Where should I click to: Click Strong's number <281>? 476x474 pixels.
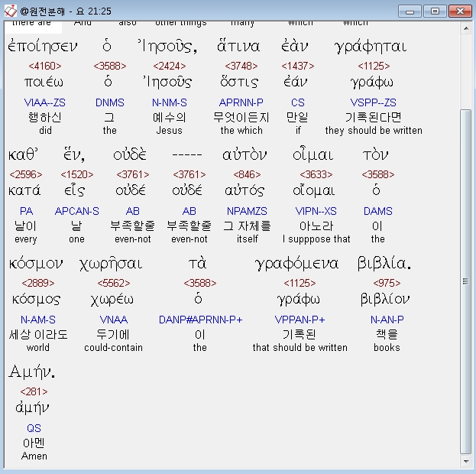(x=34, y=391)
